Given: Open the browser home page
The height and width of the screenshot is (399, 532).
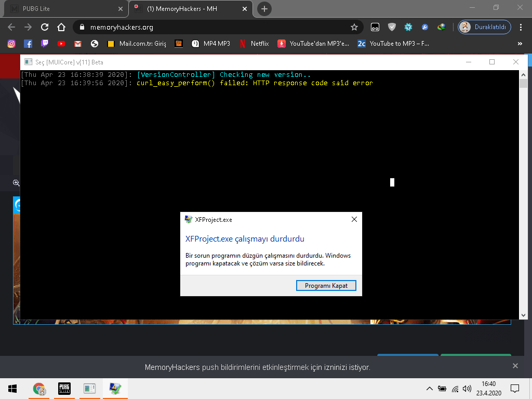Looking at the screenshot, I should [61, 27].
